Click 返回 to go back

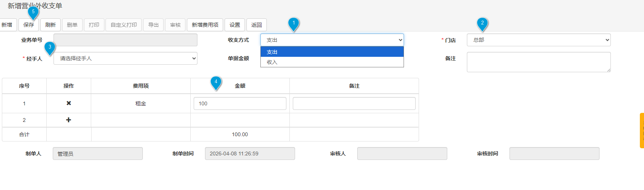pyautogui.click(x=257, y=25)
